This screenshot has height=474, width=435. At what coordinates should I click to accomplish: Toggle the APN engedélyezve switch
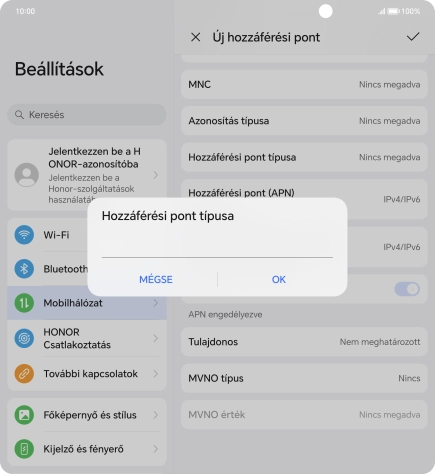pyautogui.click(x=407, y=289)
